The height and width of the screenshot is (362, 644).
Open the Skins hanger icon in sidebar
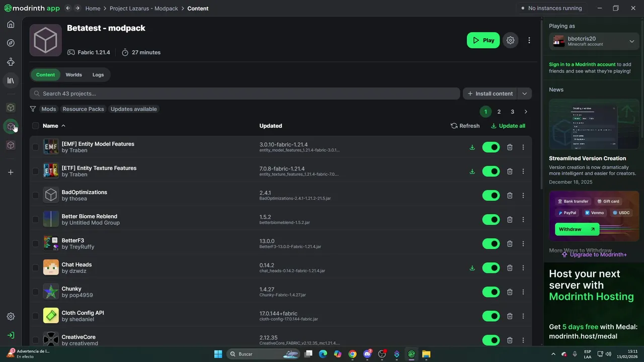[x=11, y=62]
